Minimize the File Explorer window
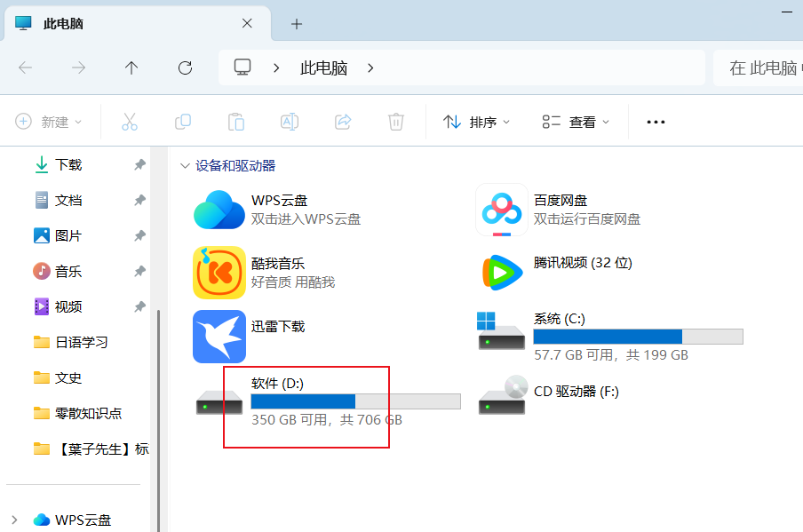The width and height of the screenshot is (803, 532). pyautogui.click(x=787, y=12)
